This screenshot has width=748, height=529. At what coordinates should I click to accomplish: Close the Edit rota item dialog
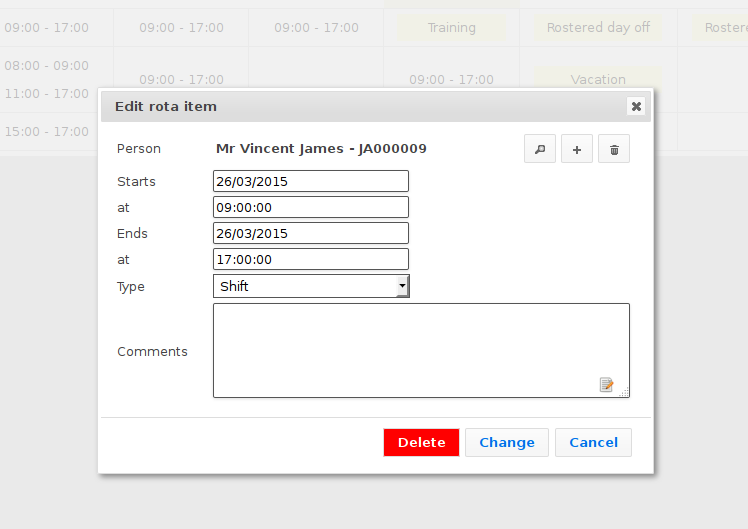635,106
